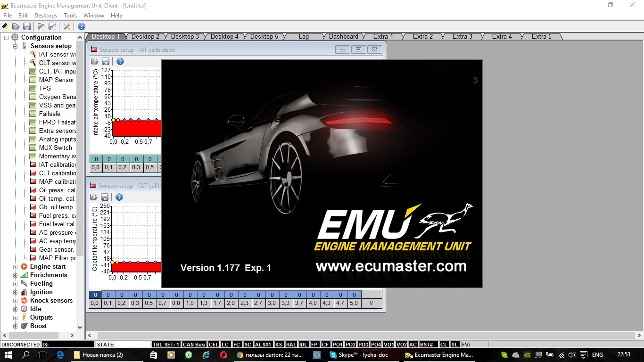Screen dimensions: 644x362
Task: Click the Save floppy icon in main toolbar
Action: 27,26
